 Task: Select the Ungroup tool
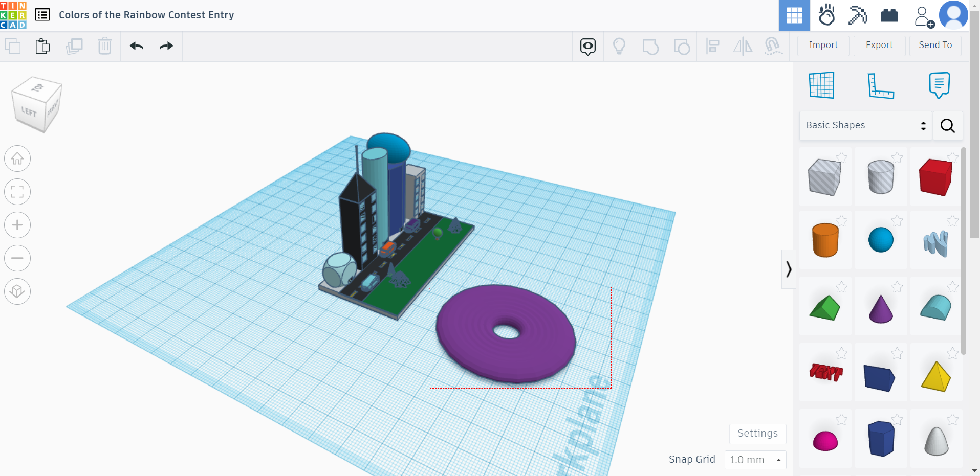point(682,46)
